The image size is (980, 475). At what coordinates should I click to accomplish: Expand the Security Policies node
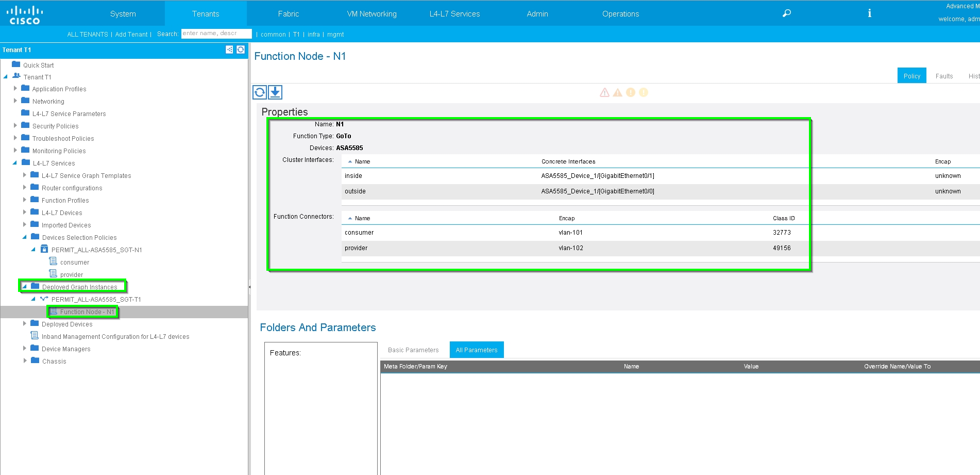(15, 125)
